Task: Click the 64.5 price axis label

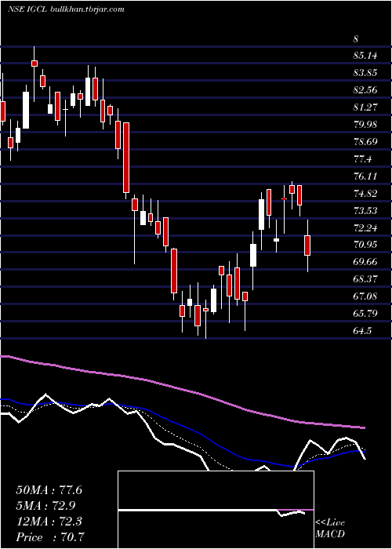Action: click(362, 330)
